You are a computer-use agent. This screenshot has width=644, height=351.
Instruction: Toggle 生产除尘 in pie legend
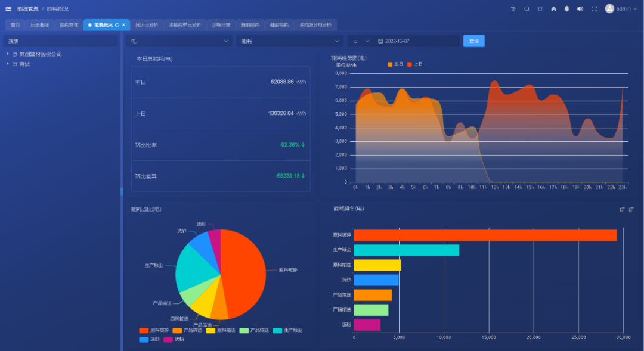pos(287,330)
